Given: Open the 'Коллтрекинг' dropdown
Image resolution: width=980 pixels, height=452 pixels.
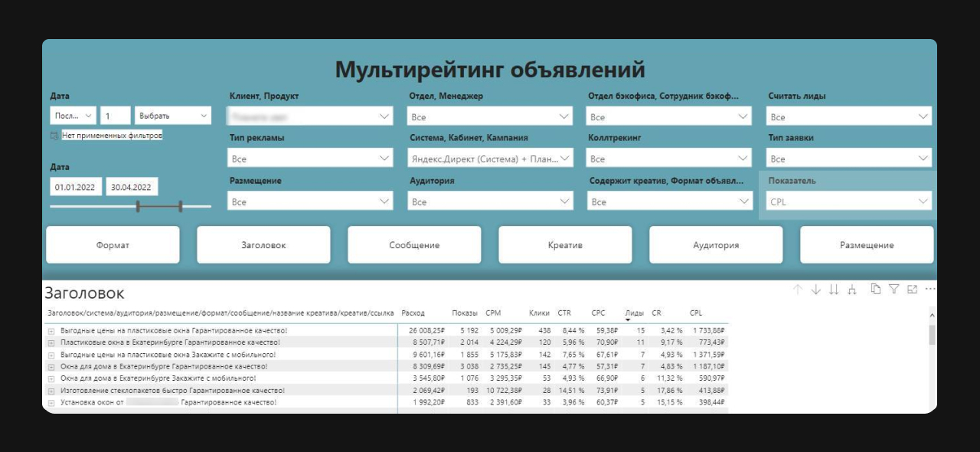Looking at the screenshot, I should click(x=669, y=159).
